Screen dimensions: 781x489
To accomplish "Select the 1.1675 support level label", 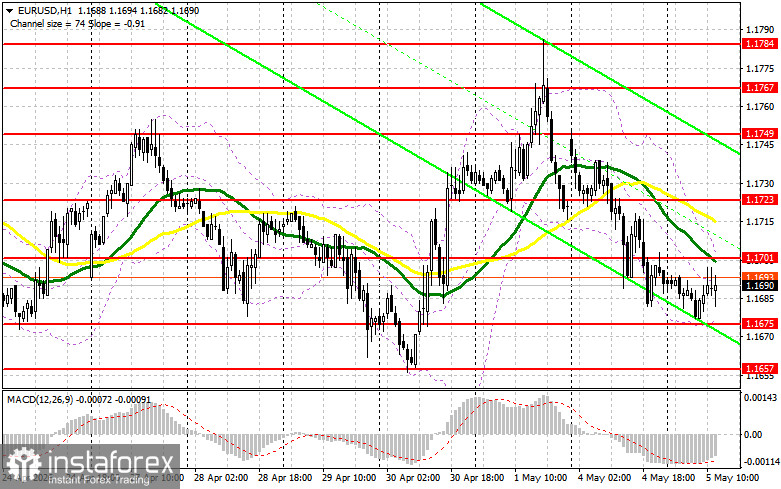I will coord(760,324).
